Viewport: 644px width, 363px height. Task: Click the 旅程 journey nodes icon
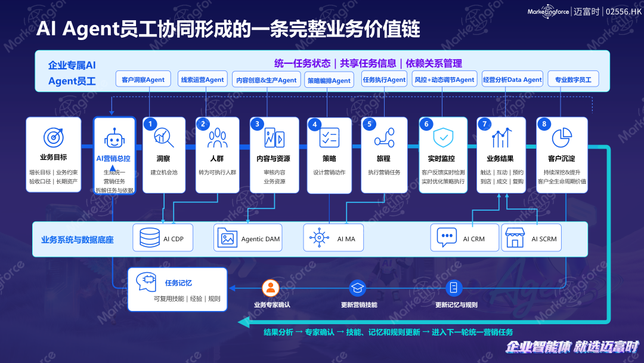(384, 138)
